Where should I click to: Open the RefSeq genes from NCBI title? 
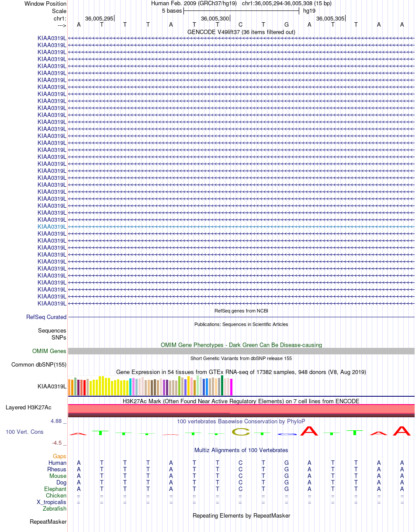[241, 311]
